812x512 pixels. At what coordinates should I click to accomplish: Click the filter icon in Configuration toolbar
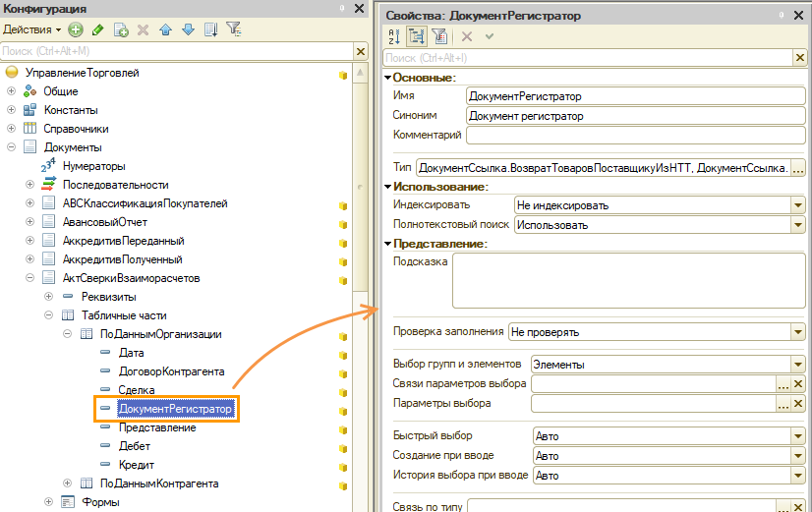(233, 29)
